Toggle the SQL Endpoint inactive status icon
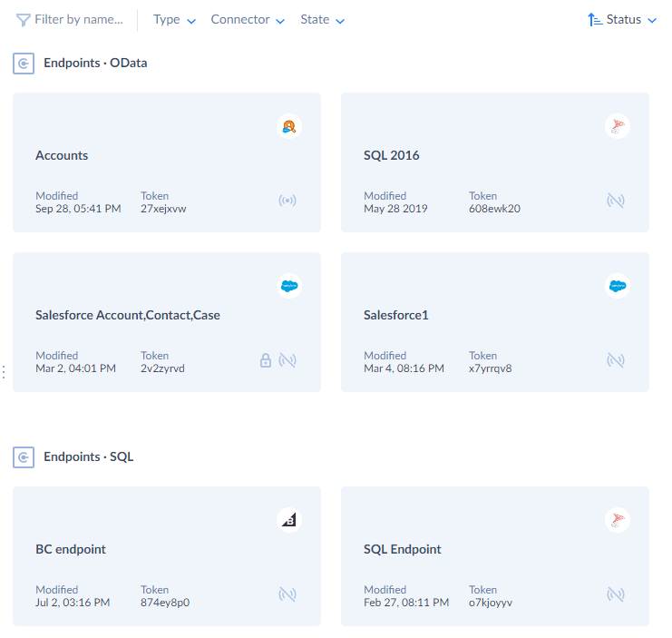Viewport: 672px width, 638px height. [616, 594]
